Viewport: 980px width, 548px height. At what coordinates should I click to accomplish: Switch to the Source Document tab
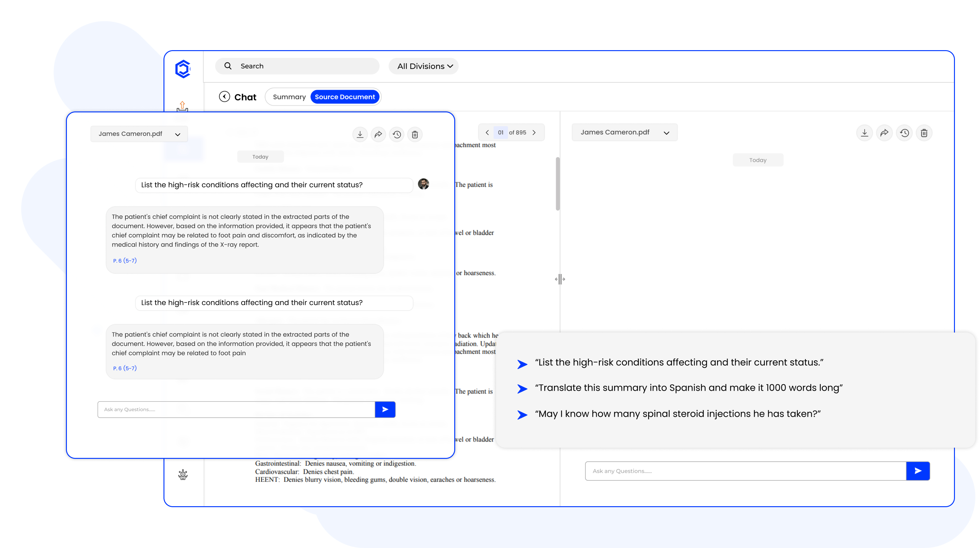pyautogui.click(x=345, y=97)
